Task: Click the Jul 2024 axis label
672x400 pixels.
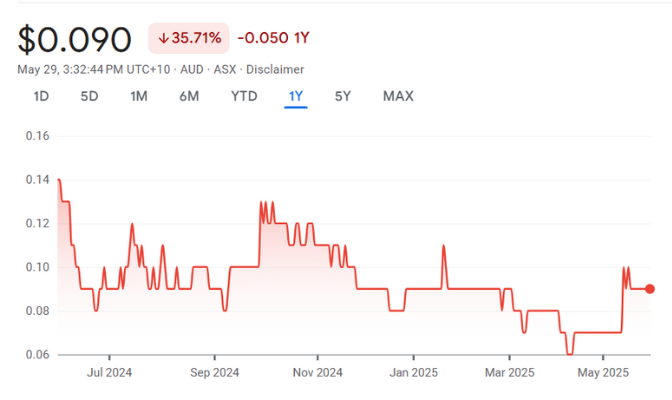Action: pyautogui.click(x=110, y=373)
